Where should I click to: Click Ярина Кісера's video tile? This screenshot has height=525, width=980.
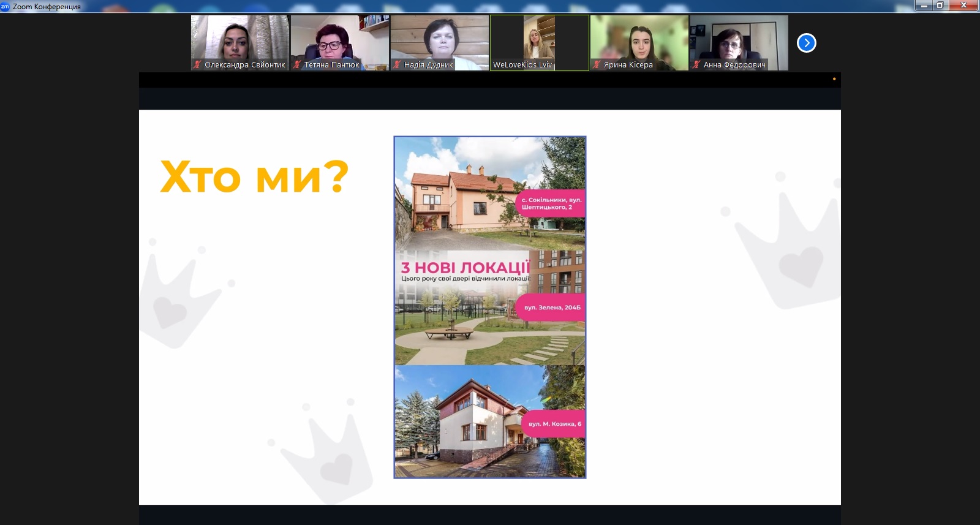[639, 38]
